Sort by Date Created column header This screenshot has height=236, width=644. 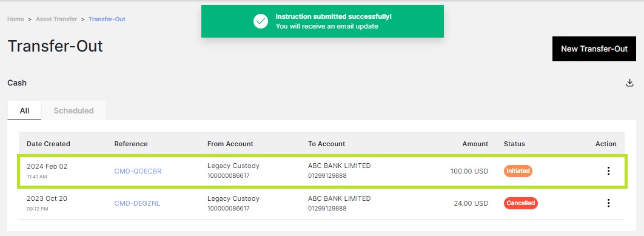coord(49,144)
